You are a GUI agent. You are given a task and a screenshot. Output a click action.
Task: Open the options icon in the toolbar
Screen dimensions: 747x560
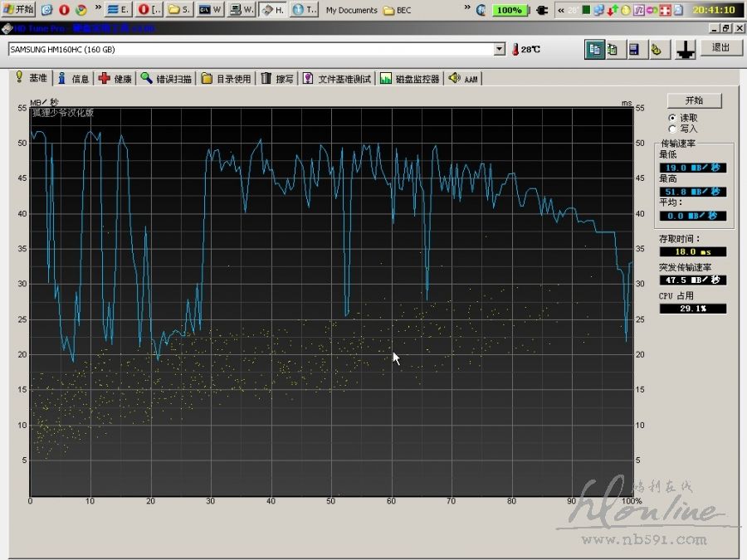click(x=656, y=50)
